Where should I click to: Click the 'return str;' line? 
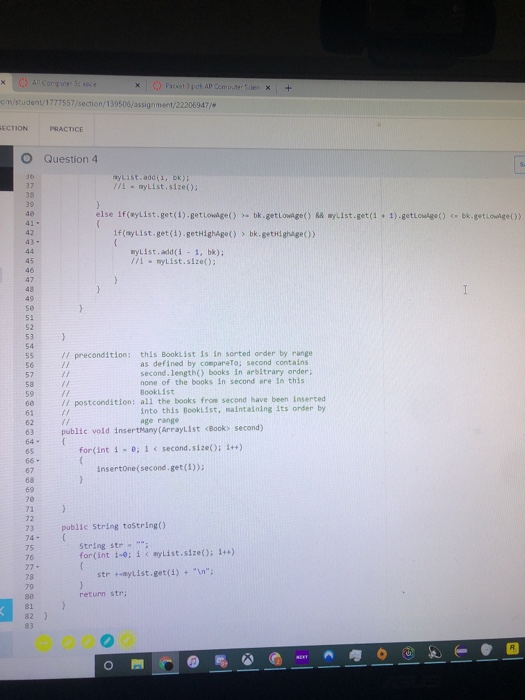pos(103,593)
